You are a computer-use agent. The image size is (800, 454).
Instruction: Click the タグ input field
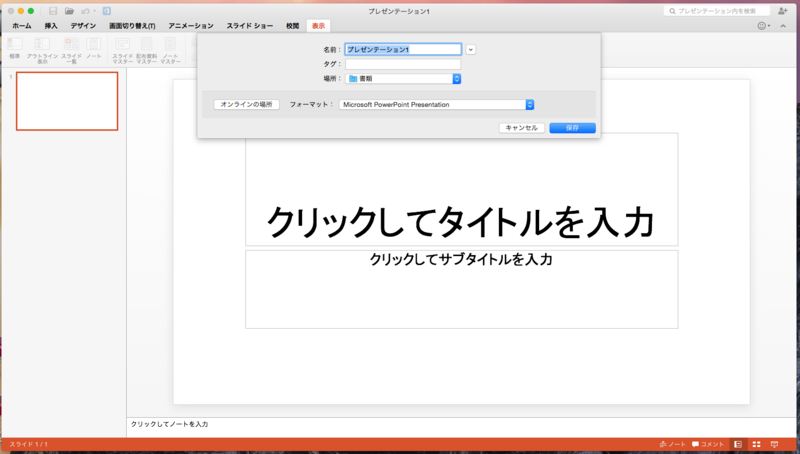coord(403,64)
